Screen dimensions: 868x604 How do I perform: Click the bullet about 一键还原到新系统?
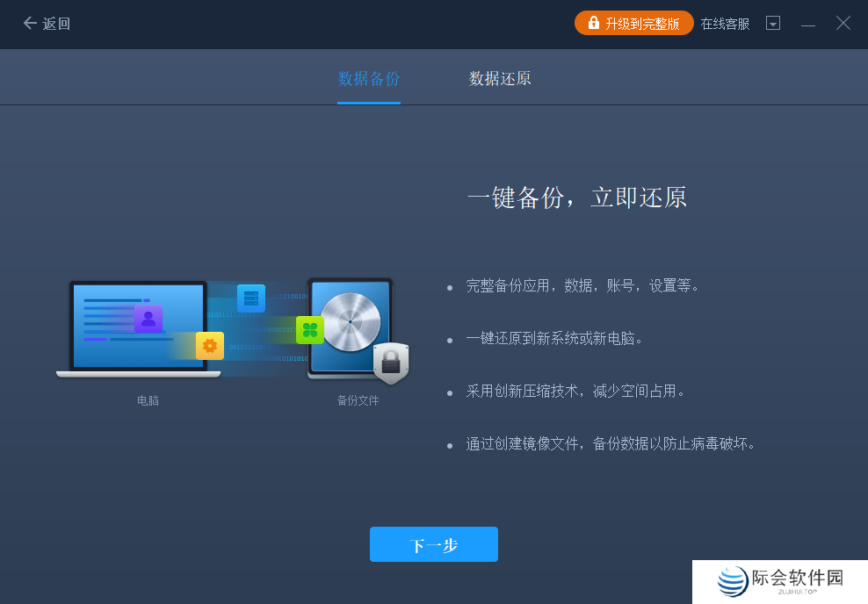(553, 339)
